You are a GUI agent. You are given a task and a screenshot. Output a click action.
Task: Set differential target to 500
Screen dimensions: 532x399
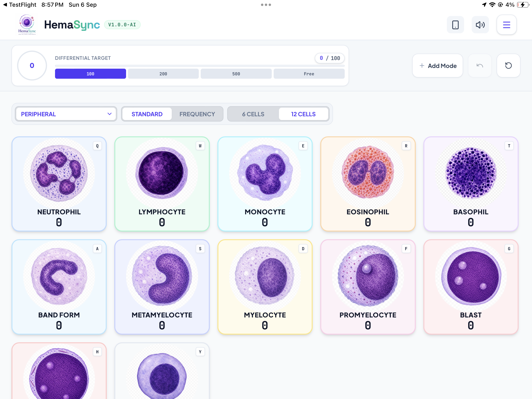tap(236, 74)
